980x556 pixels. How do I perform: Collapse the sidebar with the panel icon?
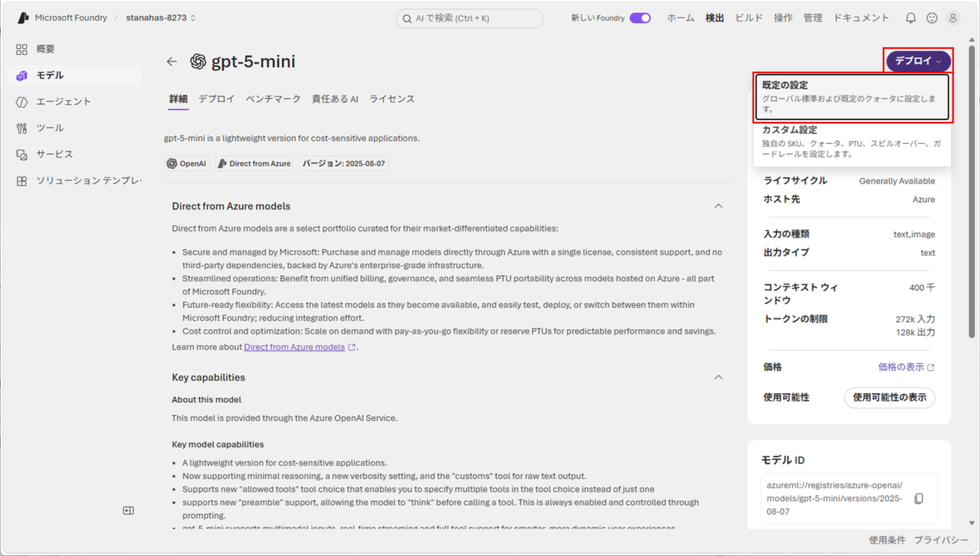click(128, 511)
